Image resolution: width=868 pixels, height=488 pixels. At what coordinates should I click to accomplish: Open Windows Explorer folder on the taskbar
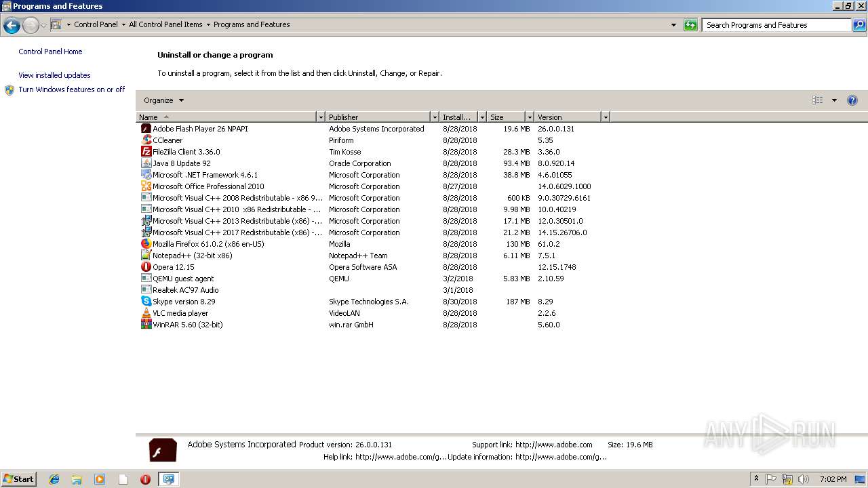coord(77,479)
